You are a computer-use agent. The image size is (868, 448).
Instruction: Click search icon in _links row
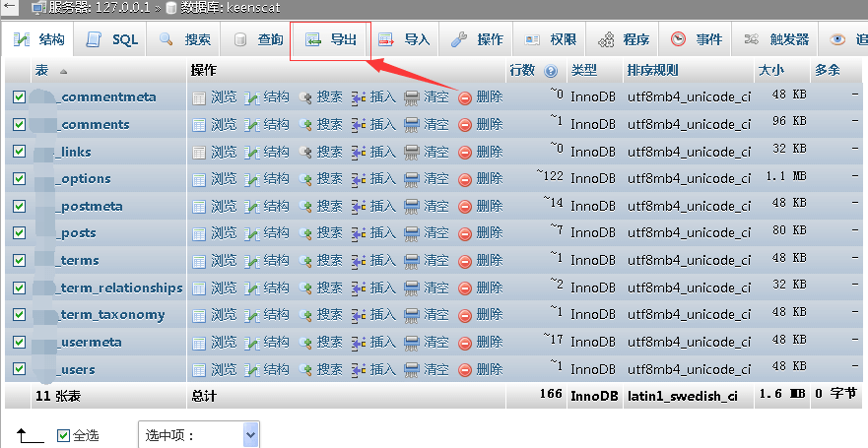[x=305, y=153]
